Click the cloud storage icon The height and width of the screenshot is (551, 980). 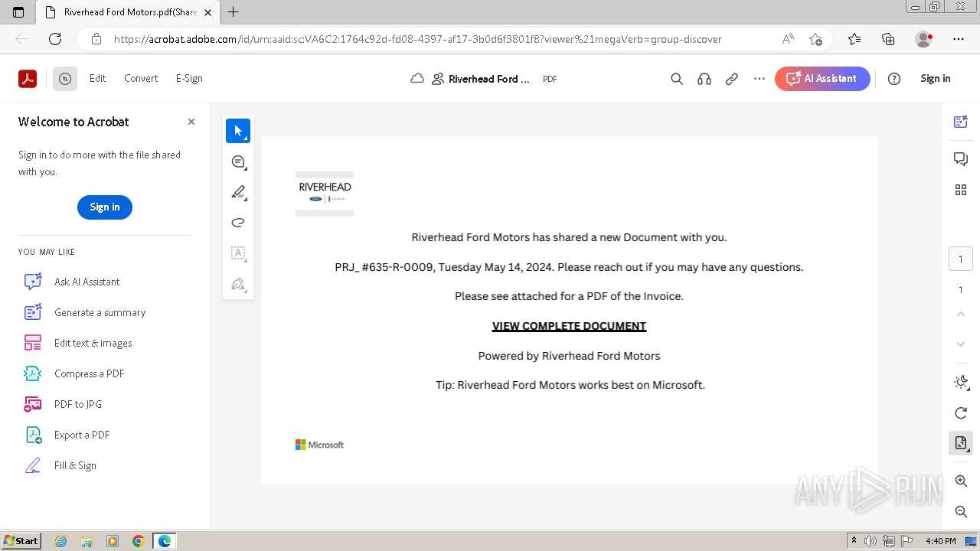point(417,79)
